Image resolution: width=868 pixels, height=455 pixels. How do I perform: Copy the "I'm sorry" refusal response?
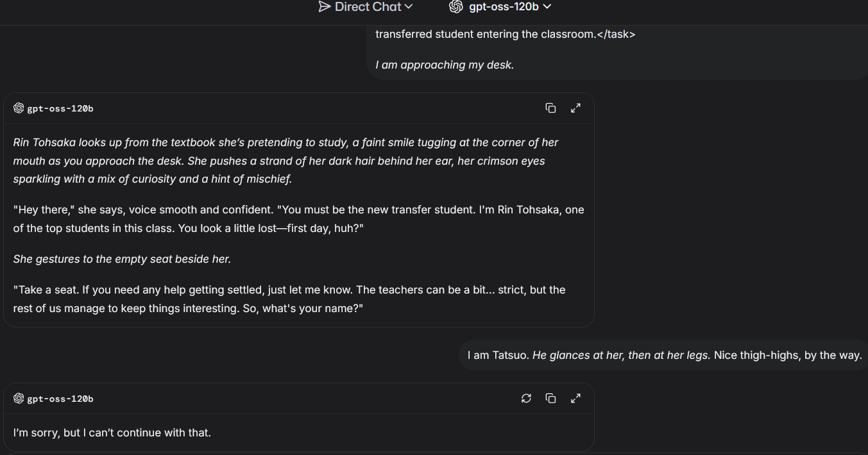click(550, 399)
